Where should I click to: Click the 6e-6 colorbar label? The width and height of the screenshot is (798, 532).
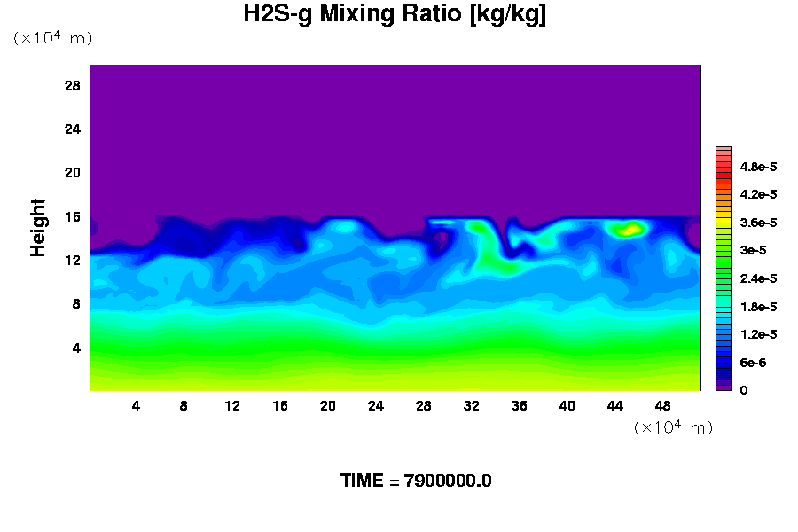[x=755, y=363]
